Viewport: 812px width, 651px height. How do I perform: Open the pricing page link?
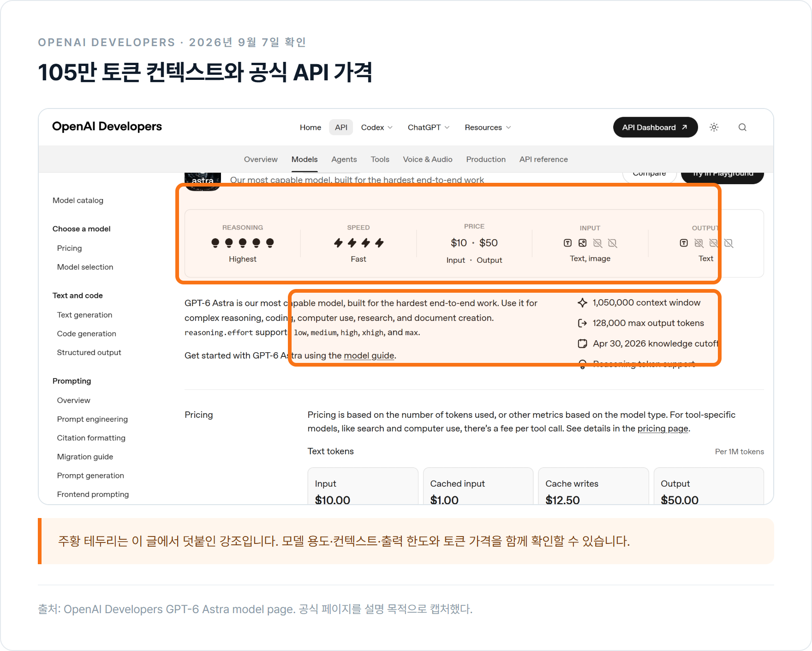663,428
